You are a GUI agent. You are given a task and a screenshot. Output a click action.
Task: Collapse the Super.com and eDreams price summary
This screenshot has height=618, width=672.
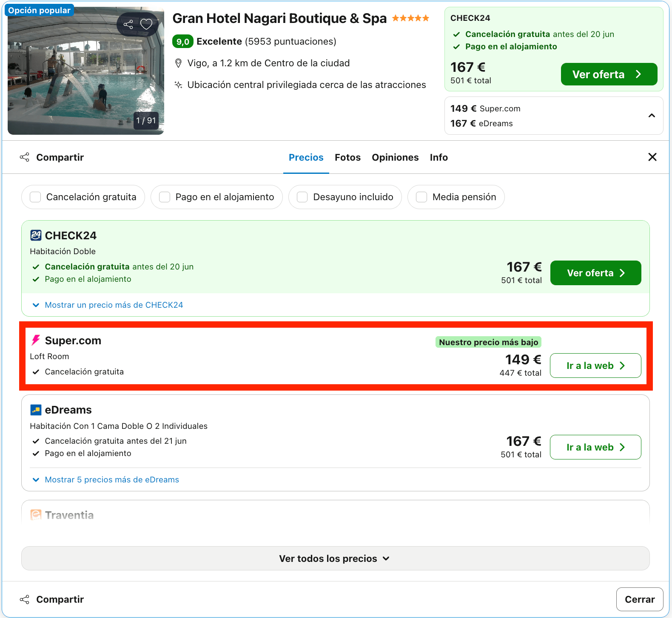click(651, 116)
